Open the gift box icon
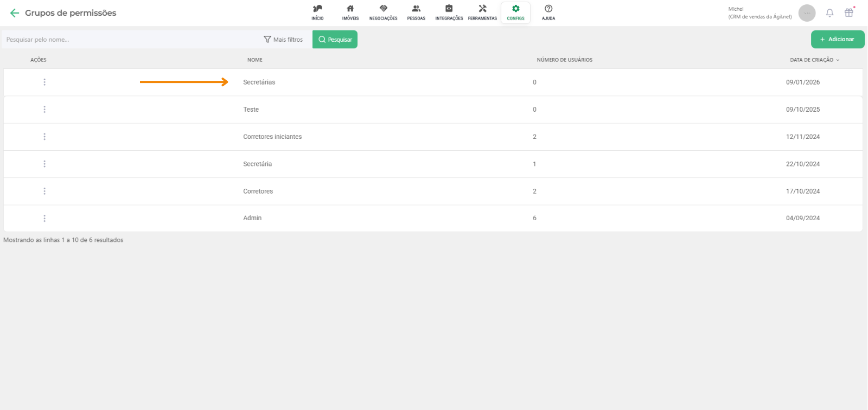Image resolution: width=868 pixels, height=410 pixels. click(x=849, y=13)
